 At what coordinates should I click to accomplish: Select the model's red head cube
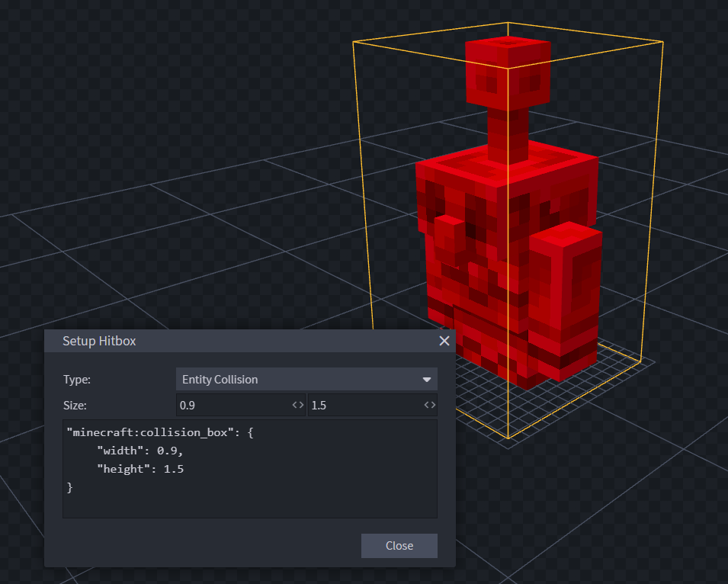click(x=507, y=72)
